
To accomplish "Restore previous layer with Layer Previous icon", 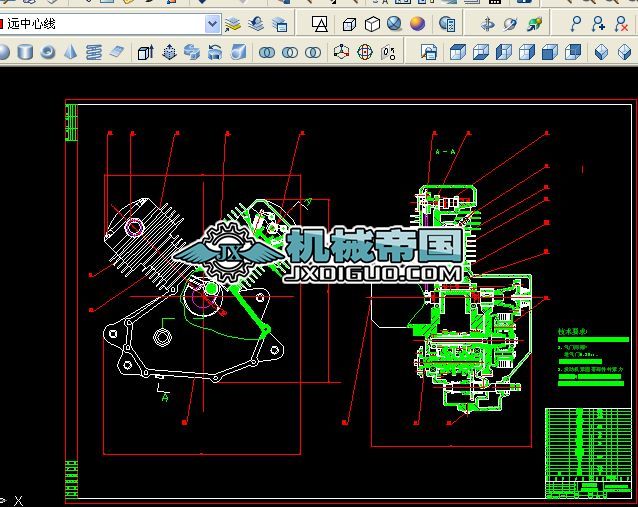I will 256,24.
